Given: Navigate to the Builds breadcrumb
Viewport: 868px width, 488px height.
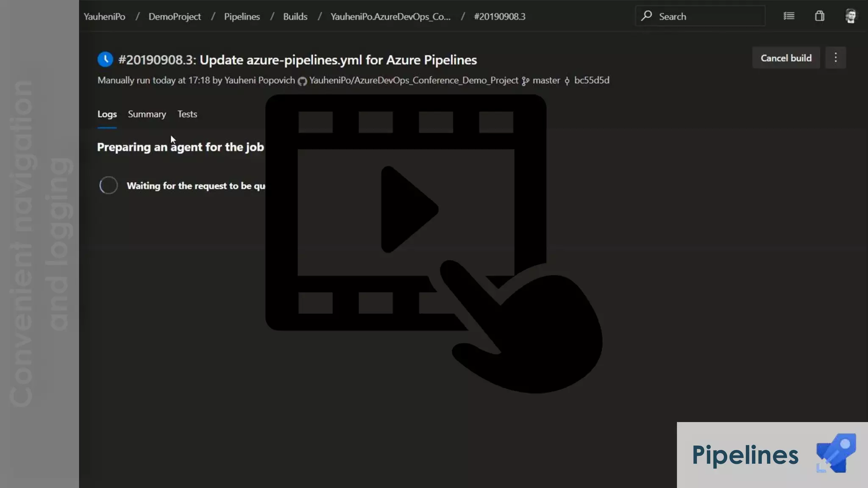Looking at the screenshot, I should [x=295, y=17].
